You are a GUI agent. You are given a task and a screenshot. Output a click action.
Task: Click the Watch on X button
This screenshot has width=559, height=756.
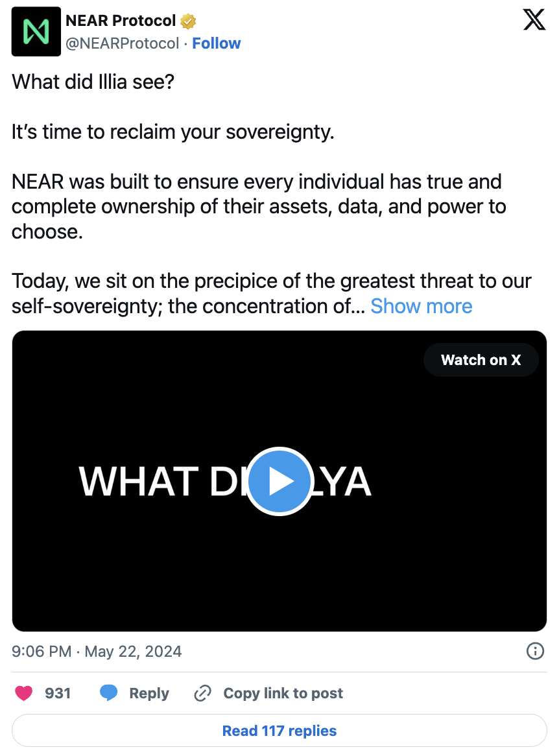coord(481,360)
